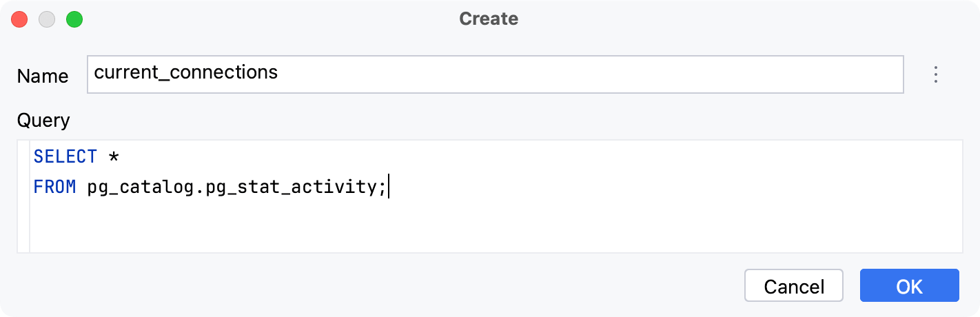This screenshot has width=980, height=317.
Task: Click the asterisk after SELECT
Action: pos(114,158)
